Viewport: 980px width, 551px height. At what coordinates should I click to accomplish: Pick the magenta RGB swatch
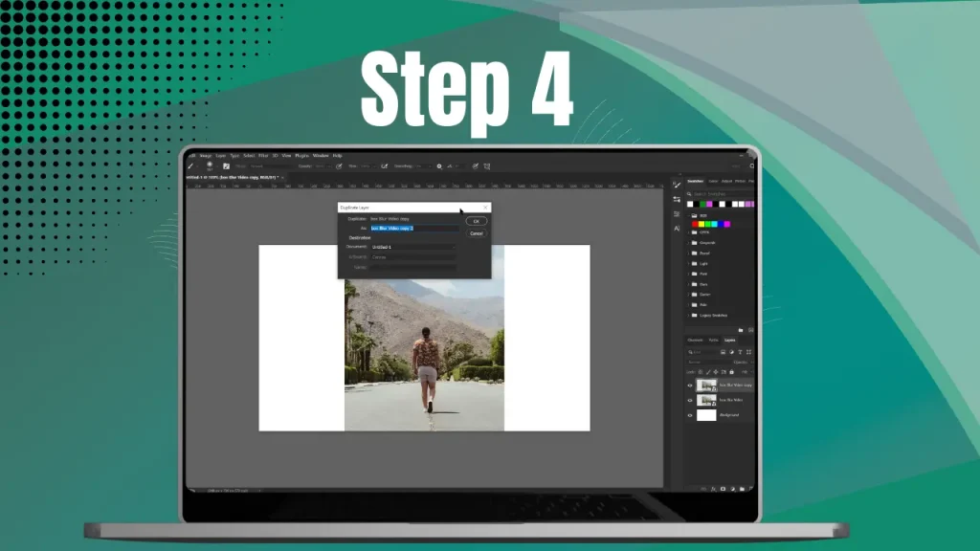pyautogui.click(x=727, y=224)
